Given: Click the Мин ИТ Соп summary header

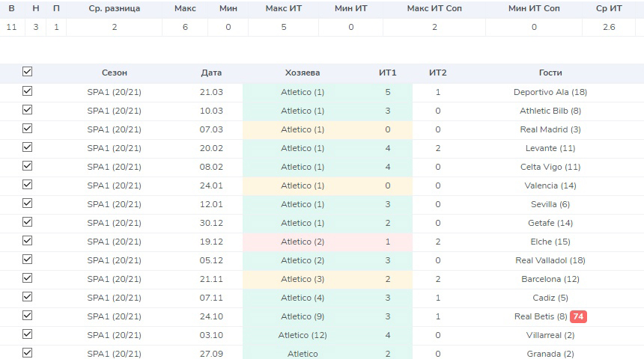Looking at the screenshot, I should [533, 8].
